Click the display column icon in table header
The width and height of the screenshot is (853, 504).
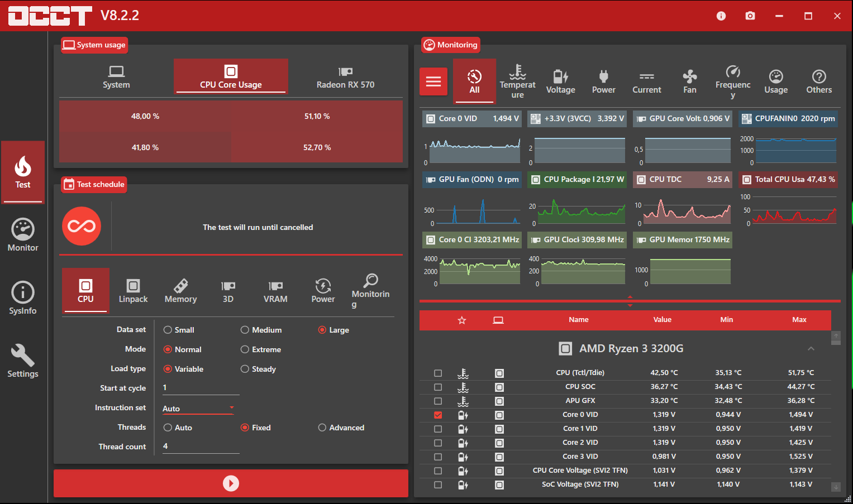point(498,320)
